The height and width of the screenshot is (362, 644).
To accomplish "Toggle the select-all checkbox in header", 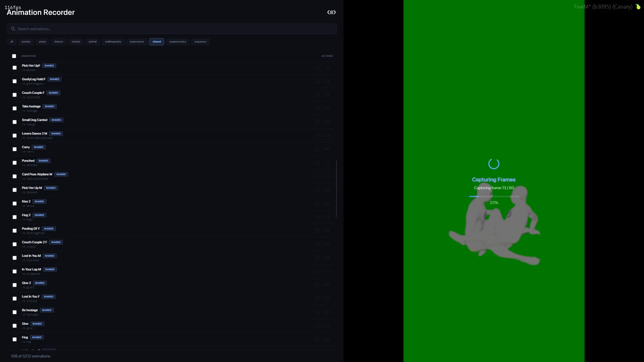I will tap(14, 56).
